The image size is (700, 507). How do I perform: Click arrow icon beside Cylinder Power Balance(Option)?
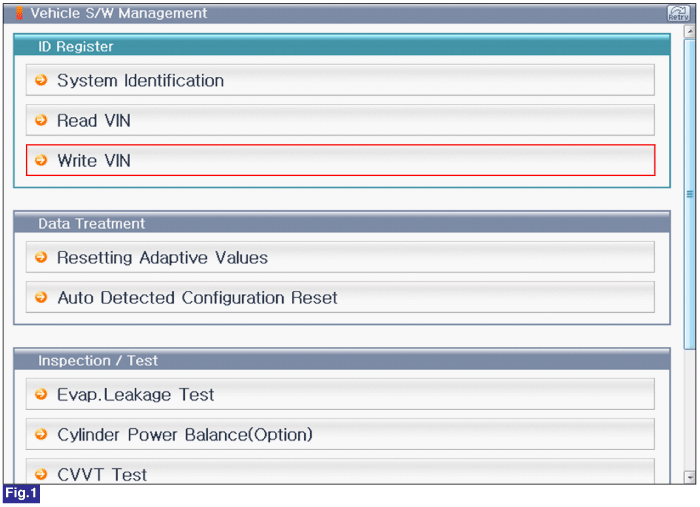point(41,434)
